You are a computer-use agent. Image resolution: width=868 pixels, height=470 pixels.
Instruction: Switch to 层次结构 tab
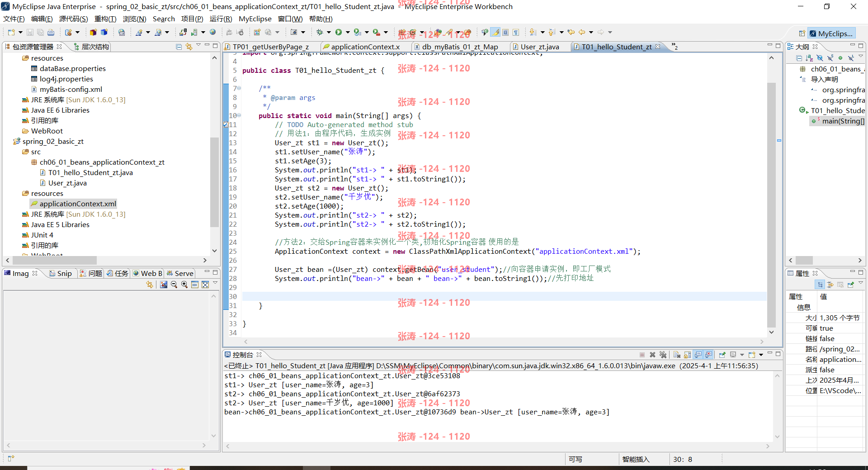tap(91, 47)
